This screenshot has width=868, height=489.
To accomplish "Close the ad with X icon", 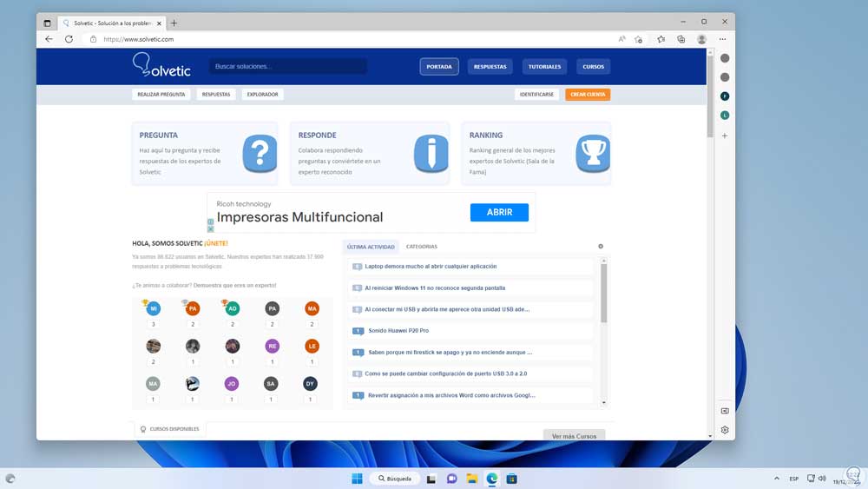I will click(210, 228).
